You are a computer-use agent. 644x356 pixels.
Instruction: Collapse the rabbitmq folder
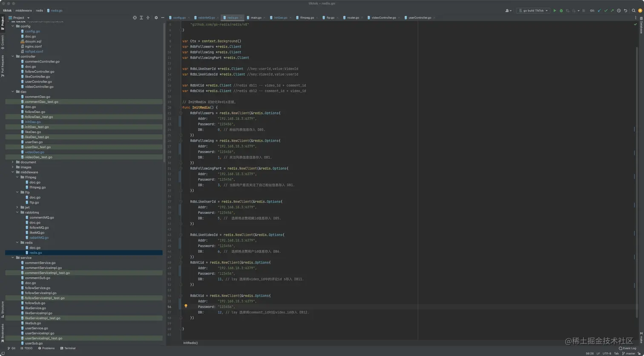(17, 212)
